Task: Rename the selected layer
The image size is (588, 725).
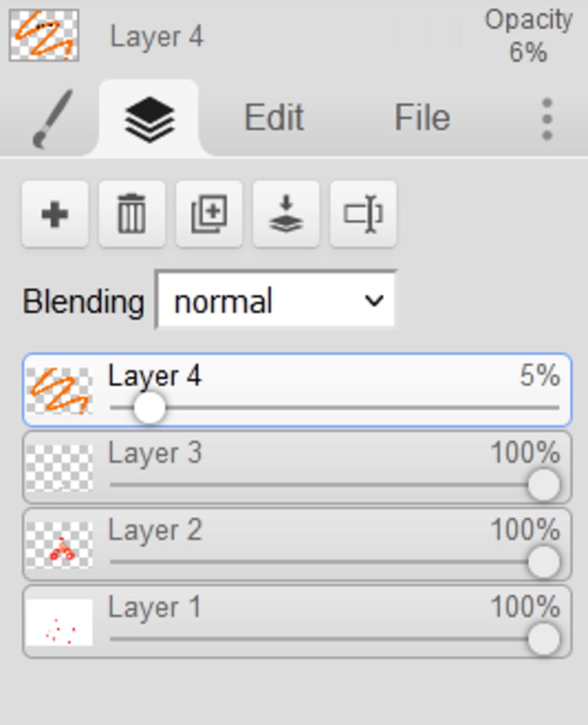Action: click(x=363, y=214)
